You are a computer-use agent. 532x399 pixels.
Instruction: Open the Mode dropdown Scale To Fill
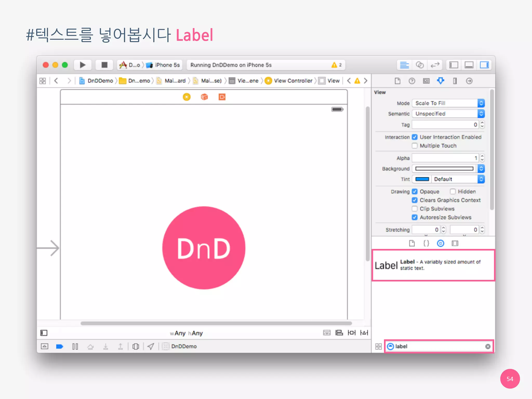tap(448, 103)
